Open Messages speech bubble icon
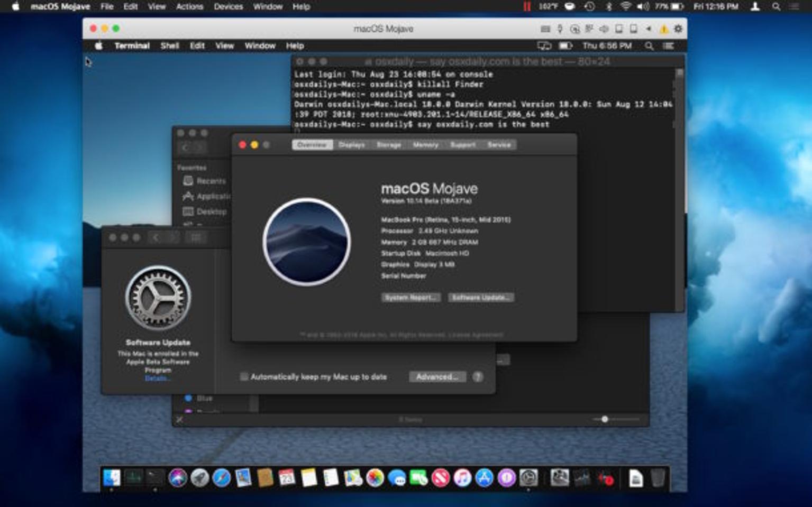Image resolution: width=812 pixels, height=507 pixels. tap(397, 478)
